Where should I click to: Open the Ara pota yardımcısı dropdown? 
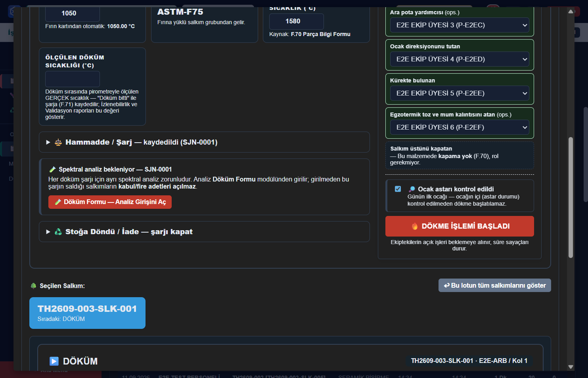click(x=460, y=25)
